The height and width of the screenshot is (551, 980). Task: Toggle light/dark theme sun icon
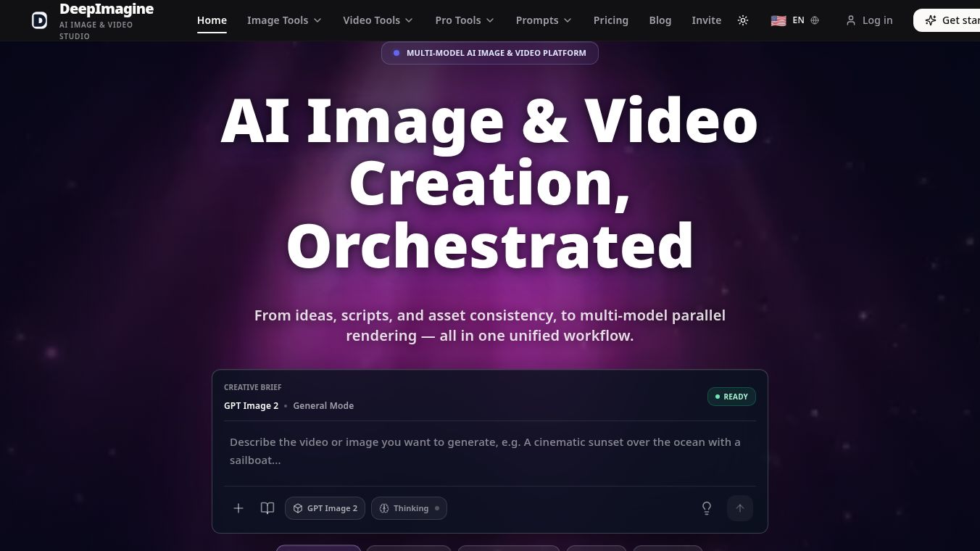tap(743, 20)
